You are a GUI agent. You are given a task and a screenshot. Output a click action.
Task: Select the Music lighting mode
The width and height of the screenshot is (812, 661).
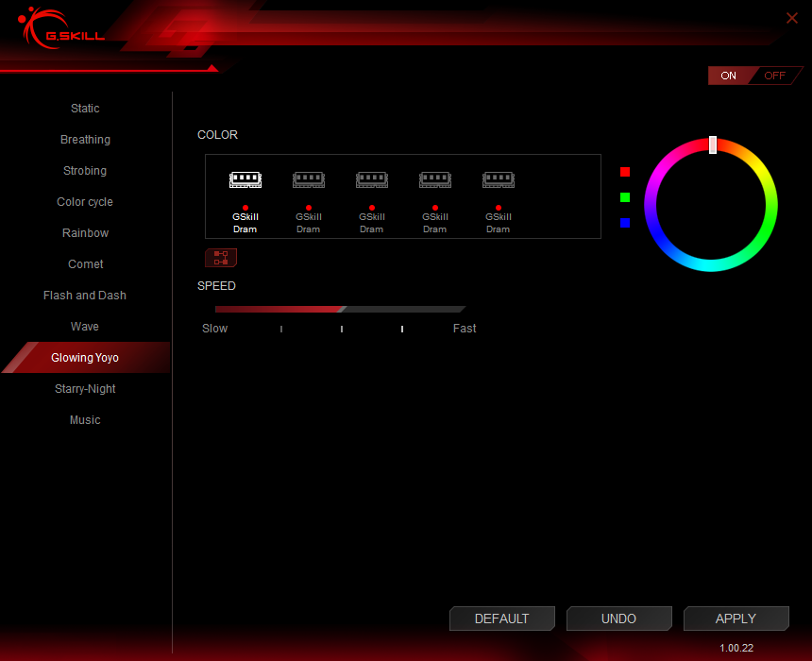tap(85, 419)
